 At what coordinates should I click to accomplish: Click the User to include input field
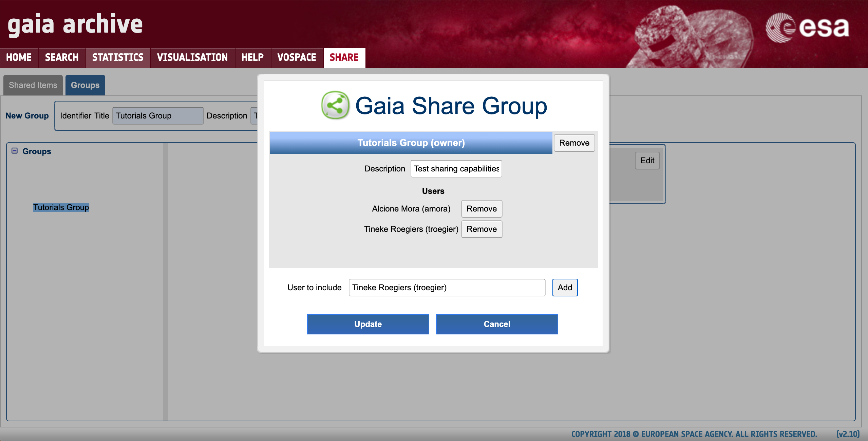click(x=447, y=288)
